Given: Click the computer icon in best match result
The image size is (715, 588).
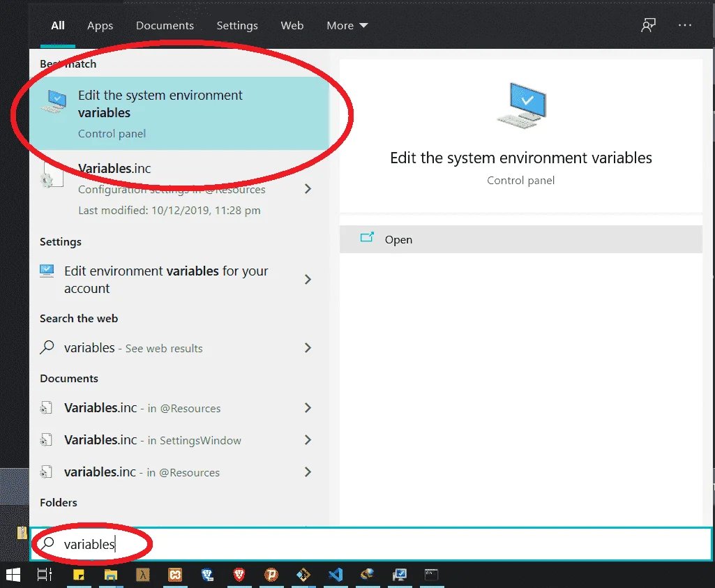Looking at the screenshot, I should (54, 101).
